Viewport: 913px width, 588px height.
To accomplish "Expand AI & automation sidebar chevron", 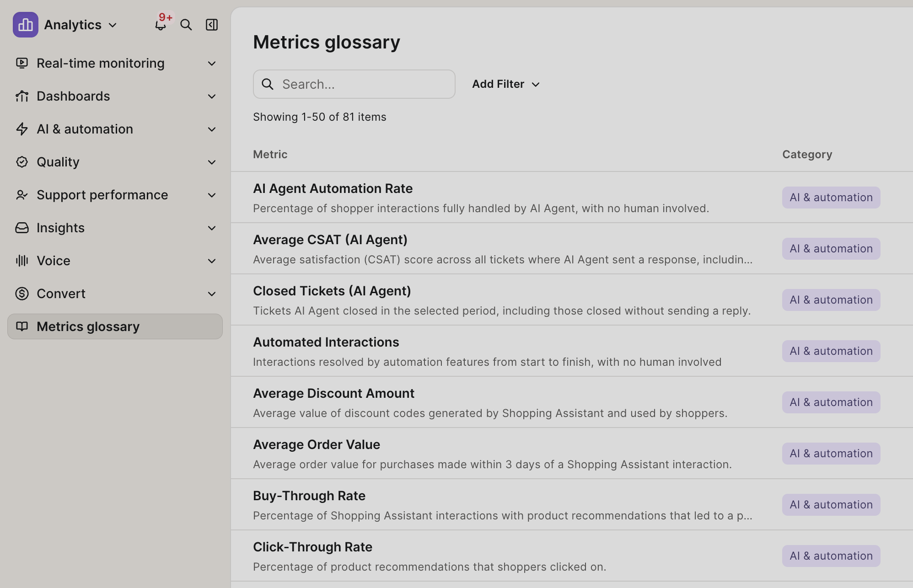I will [x=212, y=129].
